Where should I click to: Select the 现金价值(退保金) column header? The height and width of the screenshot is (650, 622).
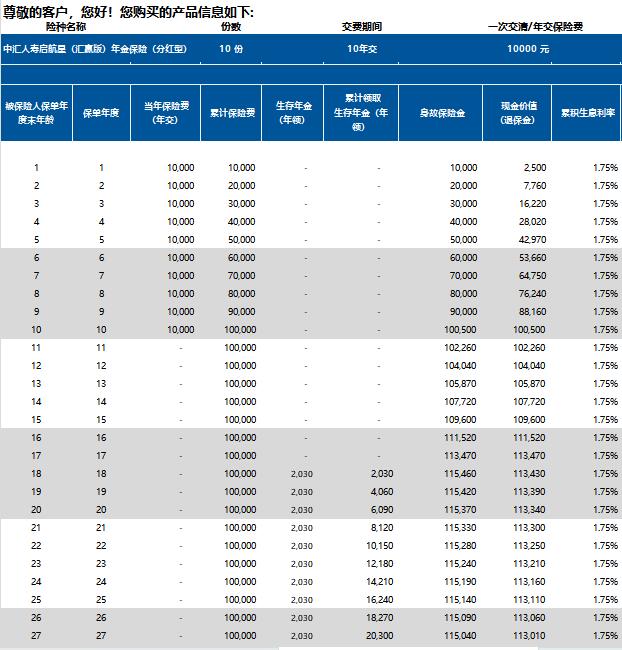pos(517,113)
